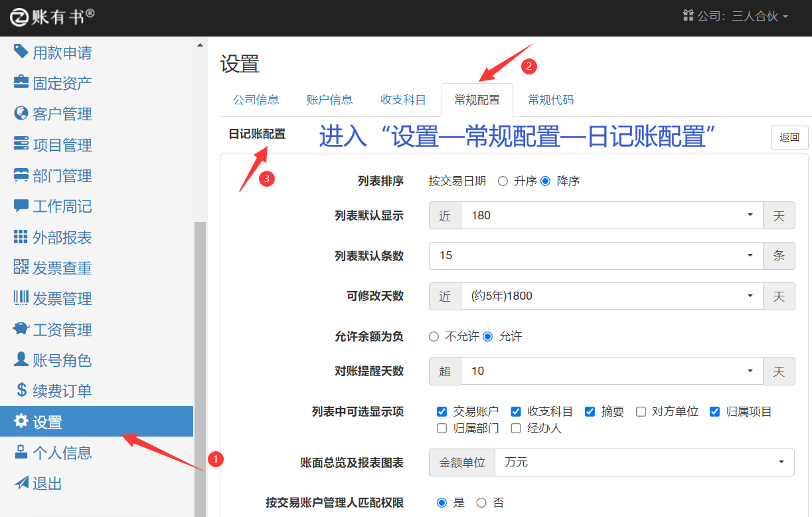Select 不允许 for negative balance
Screen dimensions: 812x517
(x=434, y=337)
